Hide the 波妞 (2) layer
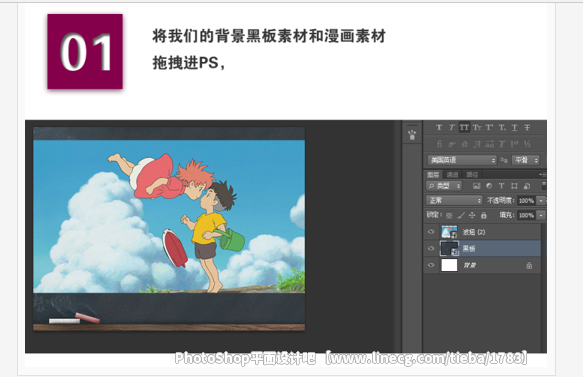This screenshot has width=583, height=377. click(x=431, y=232)
